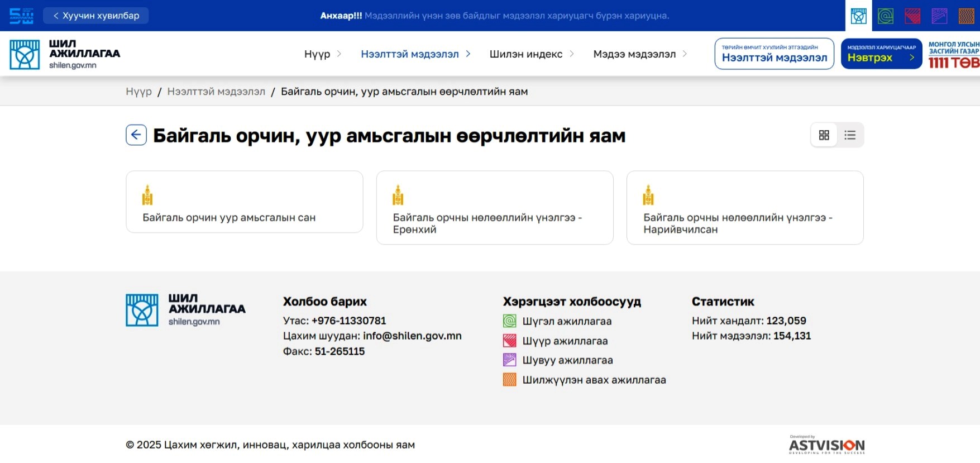Click the back arrow beside page title
The width and height of the screenshot is (980, 463).
[136, 135]
